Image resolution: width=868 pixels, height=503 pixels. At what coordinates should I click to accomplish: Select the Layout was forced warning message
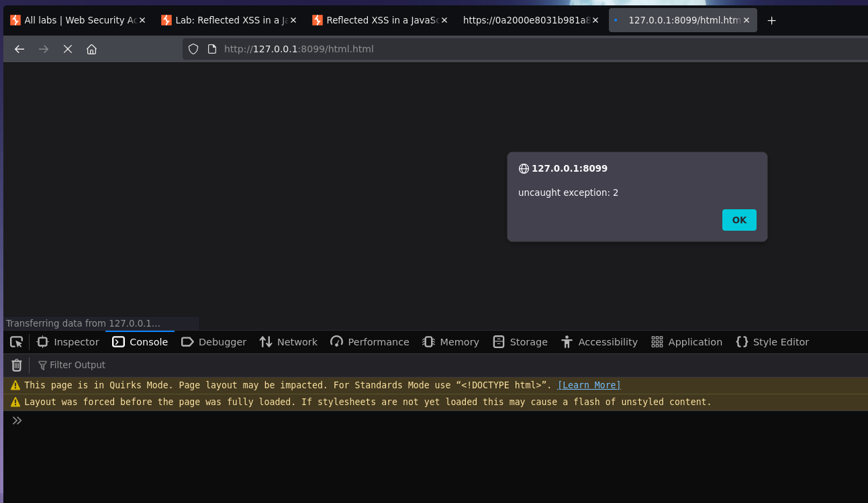[368, 402]
